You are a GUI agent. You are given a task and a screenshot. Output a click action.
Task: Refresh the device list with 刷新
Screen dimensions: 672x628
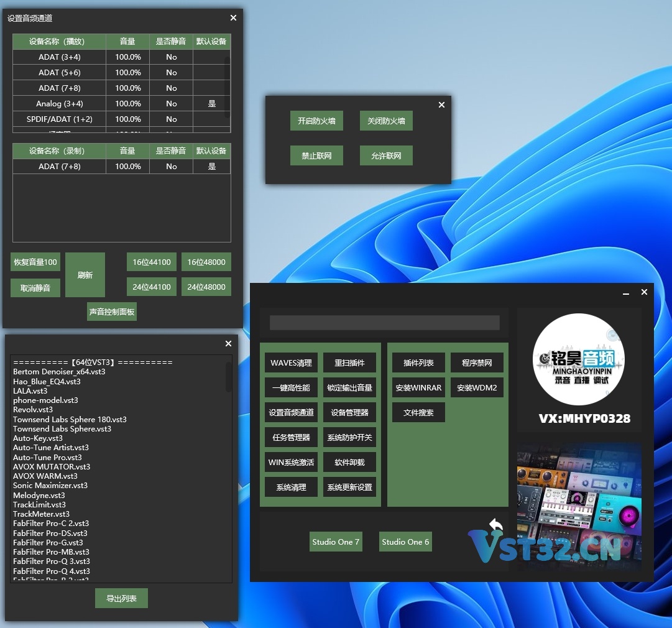(85, 275)
